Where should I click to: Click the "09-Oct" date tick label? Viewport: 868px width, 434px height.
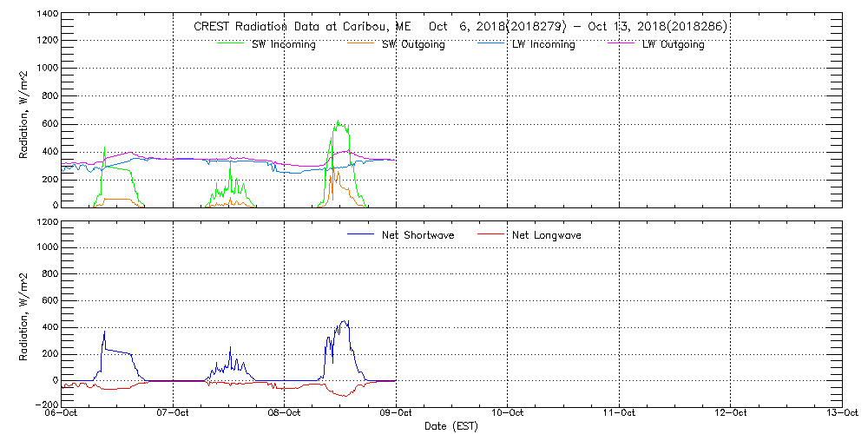pyautogui.click(x=397, y=413)
